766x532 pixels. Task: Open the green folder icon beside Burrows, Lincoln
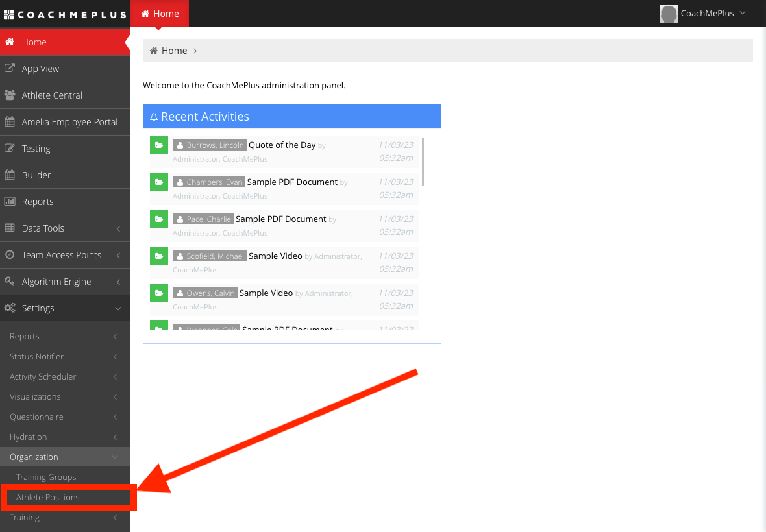(x=159, y=144)
